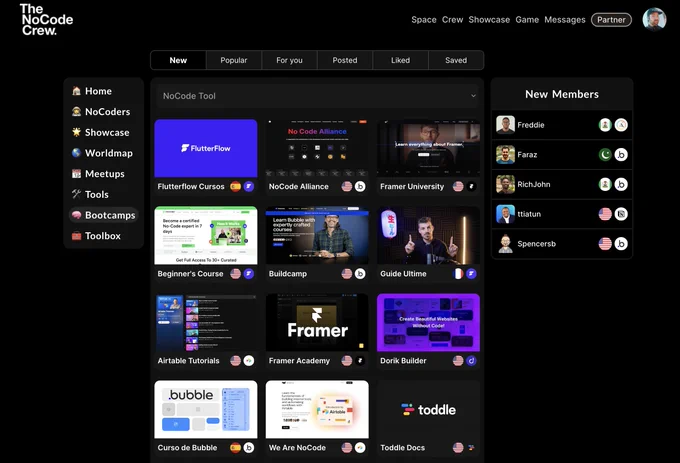The height and width of the screenshot is (463, 680).
Task: Click Dorik tool badge on Dorik Builder
Action: [x=471, y=361]
